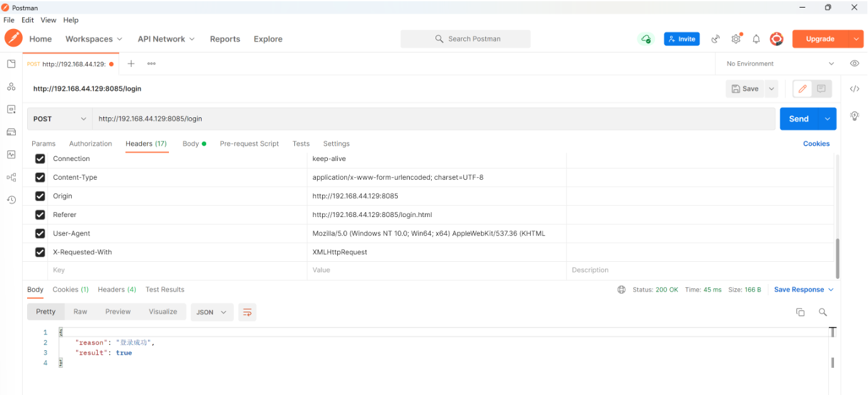Click the Search Postman box

coord(465,39)
